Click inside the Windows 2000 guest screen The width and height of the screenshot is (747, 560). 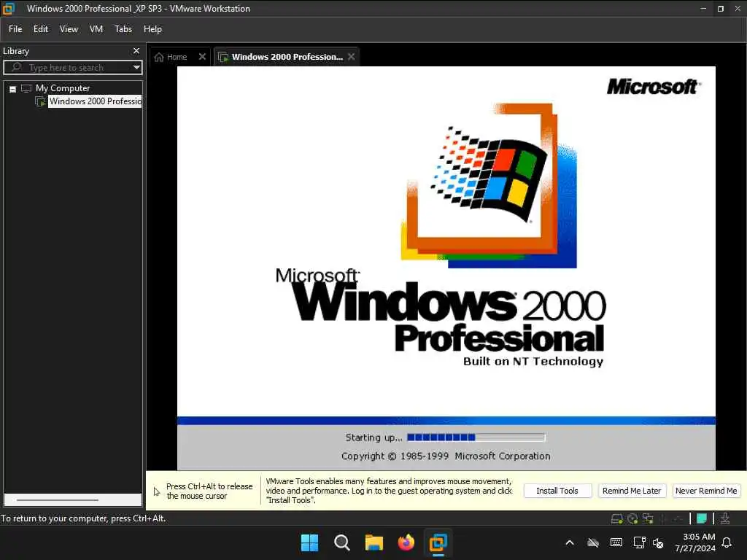pos(446,268)
